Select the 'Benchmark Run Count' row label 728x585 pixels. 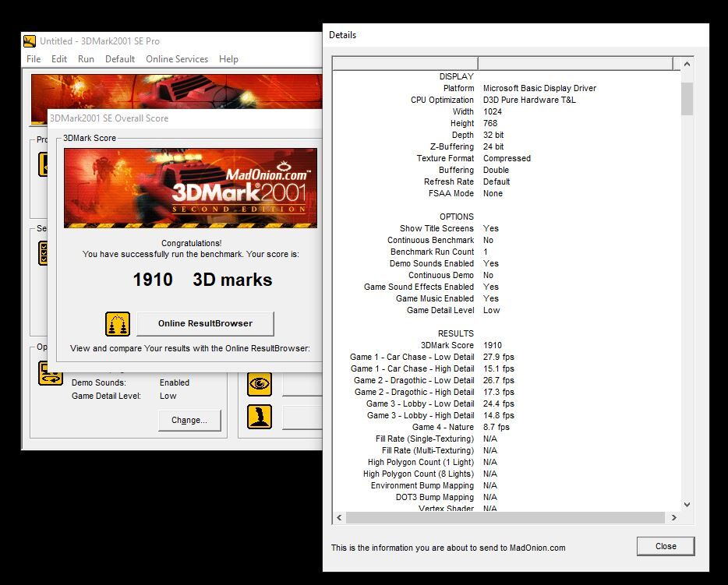[x=432, y=252]
